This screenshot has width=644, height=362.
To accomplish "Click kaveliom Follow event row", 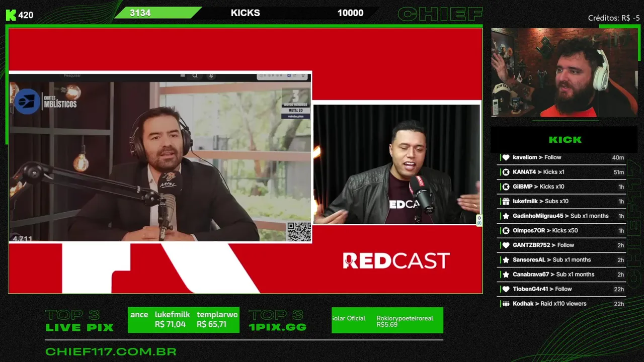I will point(562,157).
